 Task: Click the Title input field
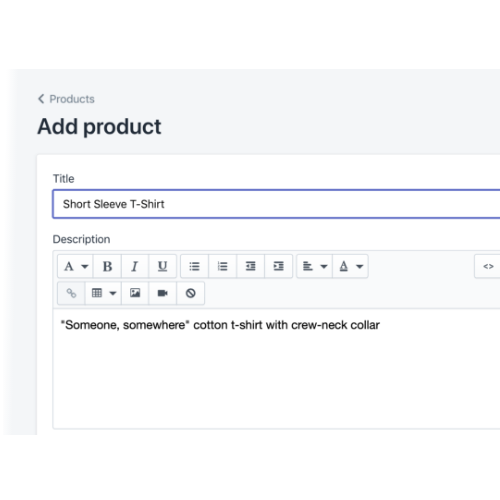276,204
